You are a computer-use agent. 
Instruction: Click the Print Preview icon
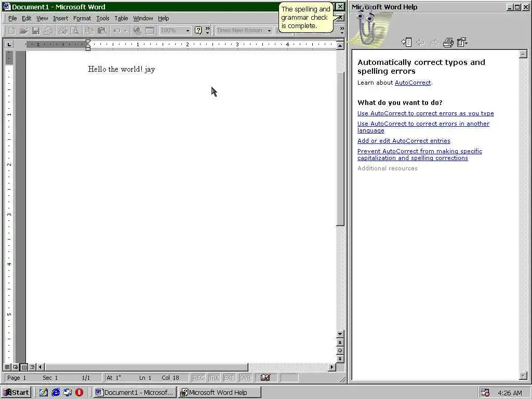click(x=75, y=31)
